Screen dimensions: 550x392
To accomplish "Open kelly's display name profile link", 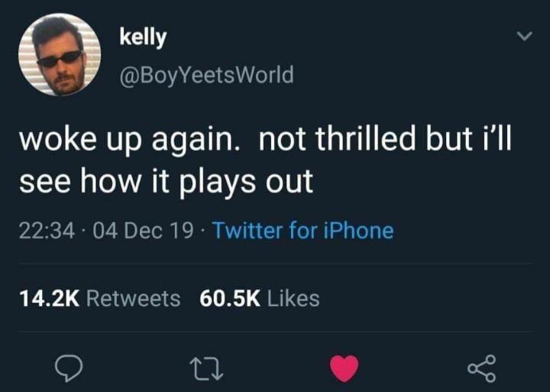I will 143,38.
